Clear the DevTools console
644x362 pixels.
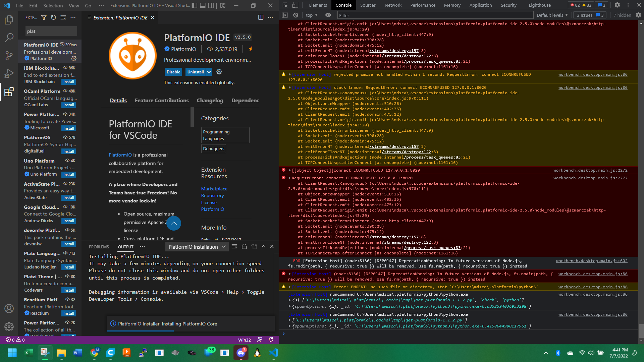point(296,15)
